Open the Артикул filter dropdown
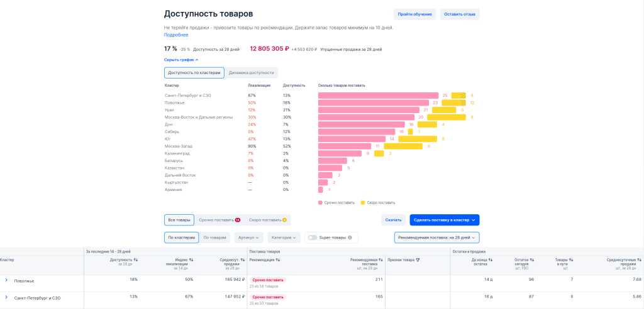The image size is (644, 309). (248, 237)
